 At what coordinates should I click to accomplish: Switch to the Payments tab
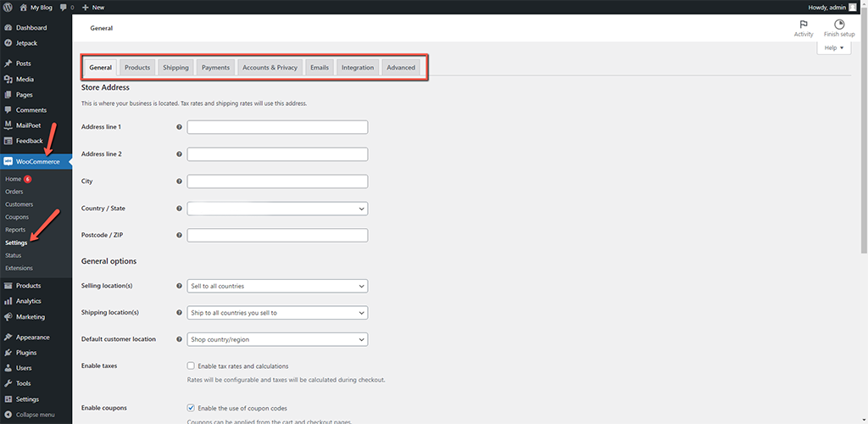(215, 68)
